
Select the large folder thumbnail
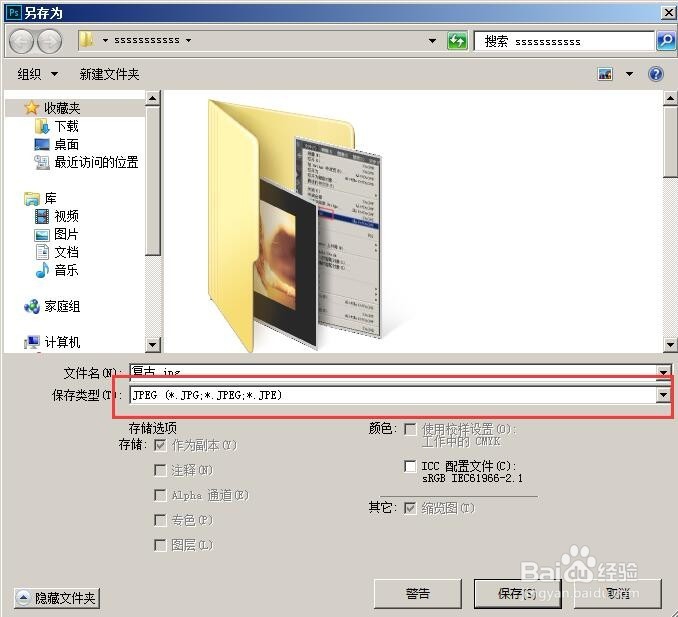pyautogui.click(x=295, y=225)
